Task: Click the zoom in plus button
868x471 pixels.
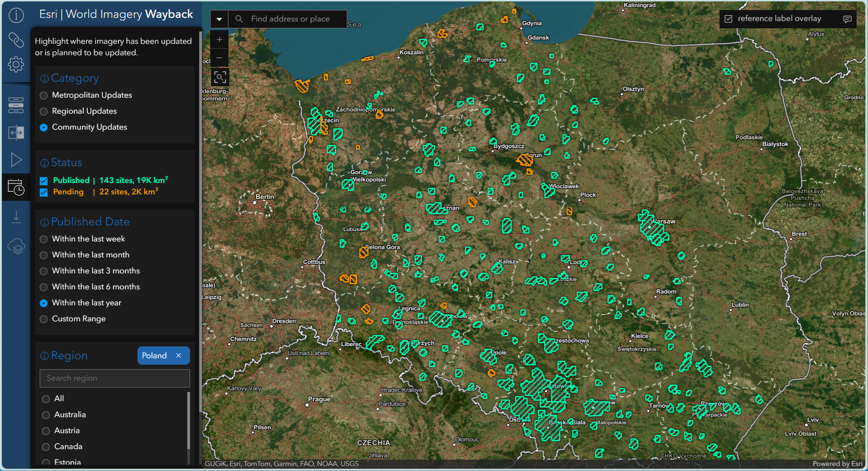Action: [219, 40]
